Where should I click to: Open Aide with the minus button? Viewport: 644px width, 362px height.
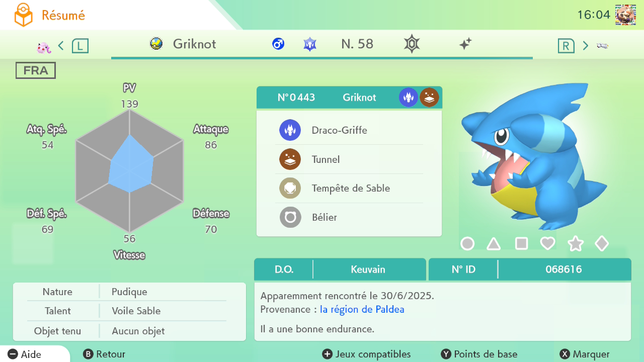pyautogui.click(x=25, y=354)
